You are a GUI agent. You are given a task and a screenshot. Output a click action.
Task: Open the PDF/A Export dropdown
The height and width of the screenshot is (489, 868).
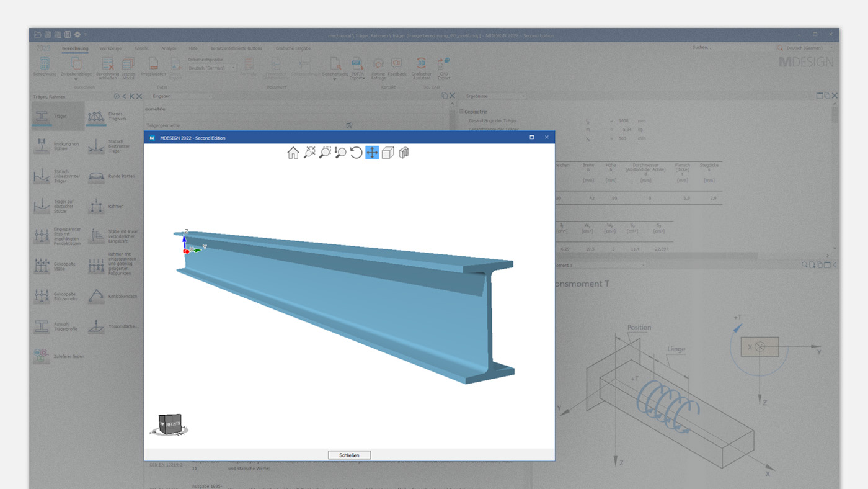tap(357, 69)
